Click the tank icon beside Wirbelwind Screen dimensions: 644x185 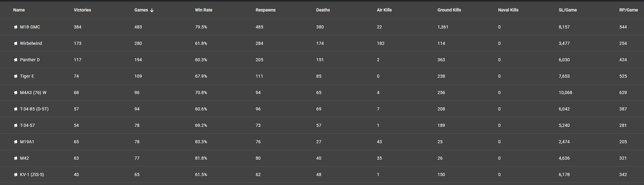coord(15,44)
